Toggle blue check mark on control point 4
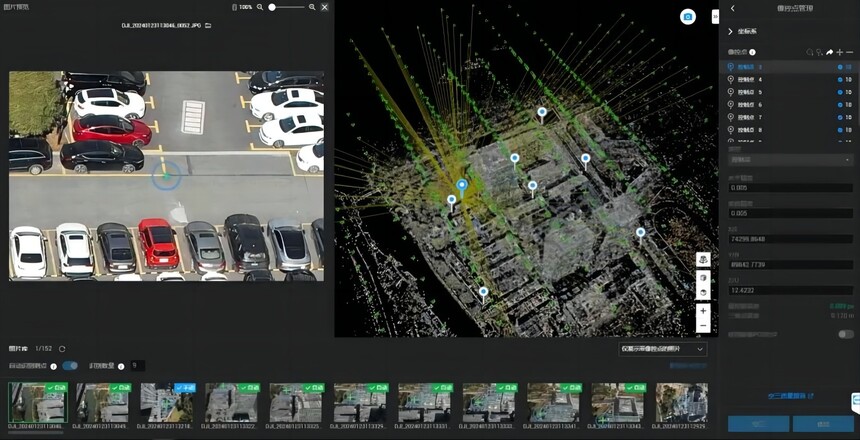The height and width of the screenshot is (440, 860). point(840,80)
